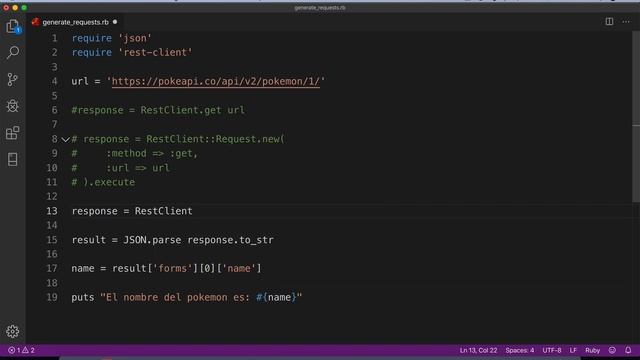Viewport: 640px width, 360px height.
Task: Click line number 19 in the gutter
Action: 52,297
